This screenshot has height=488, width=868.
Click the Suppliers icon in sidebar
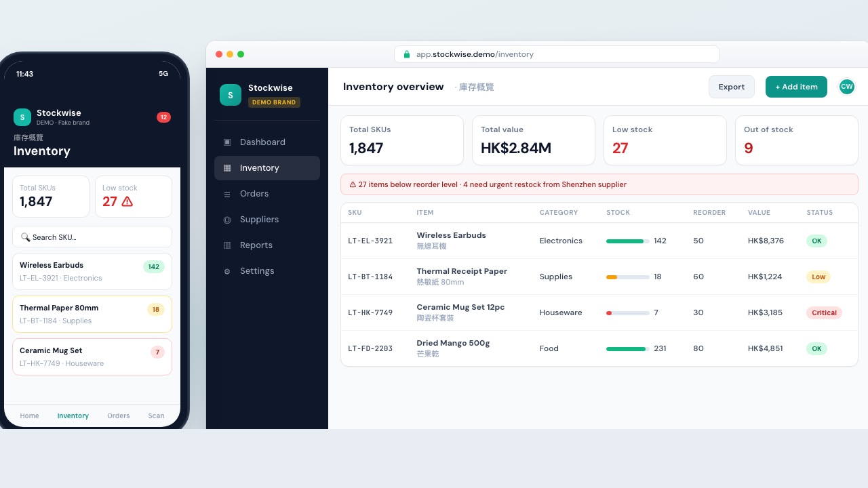click(227, 220)
